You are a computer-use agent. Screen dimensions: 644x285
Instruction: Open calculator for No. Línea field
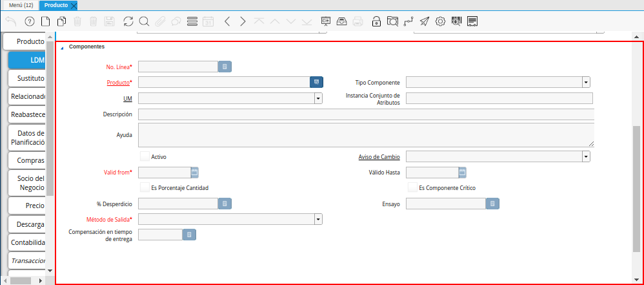pyautogui.click(x=225, y=67)
